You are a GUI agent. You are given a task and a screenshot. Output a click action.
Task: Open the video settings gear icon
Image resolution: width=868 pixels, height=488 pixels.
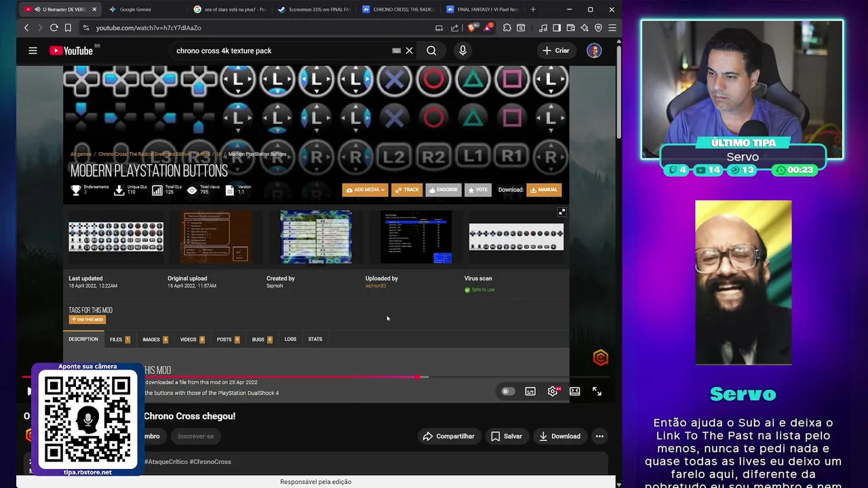[x=553, y=391]
